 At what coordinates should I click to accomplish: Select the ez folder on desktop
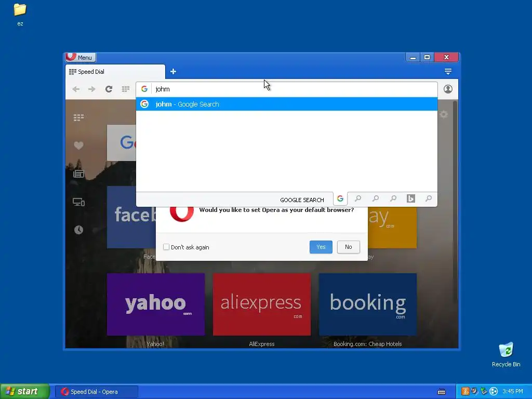tap(20, 14)
